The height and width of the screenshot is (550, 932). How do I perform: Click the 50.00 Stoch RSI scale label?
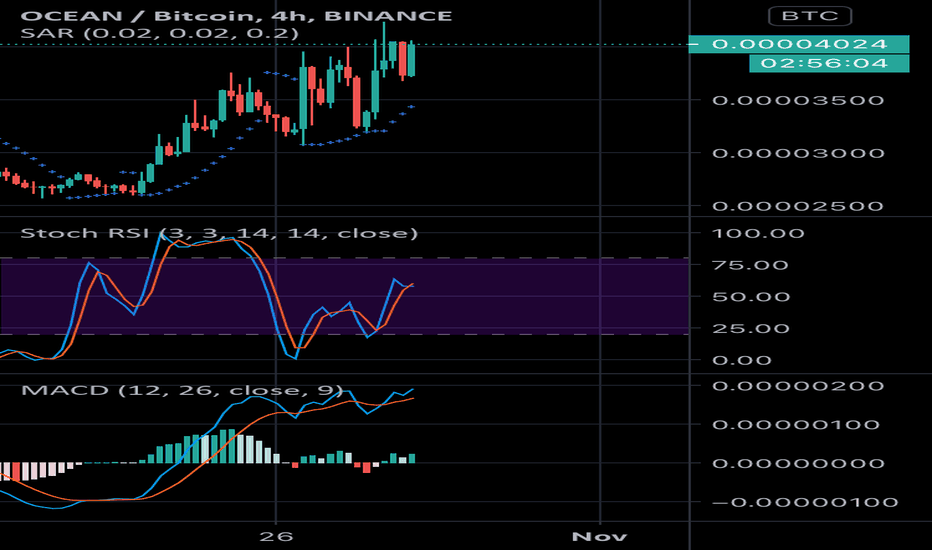coord(751,297)
